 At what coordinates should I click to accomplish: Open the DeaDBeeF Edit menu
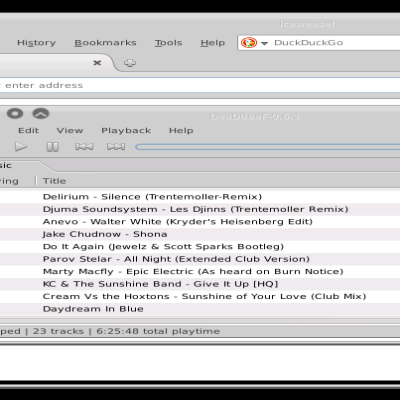tap(28, 130)
